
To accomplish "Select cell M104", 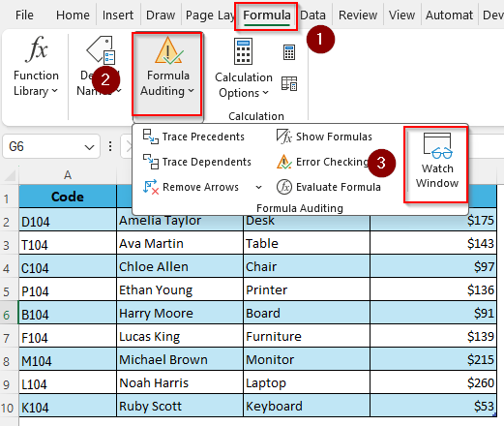I will point(68,360).
